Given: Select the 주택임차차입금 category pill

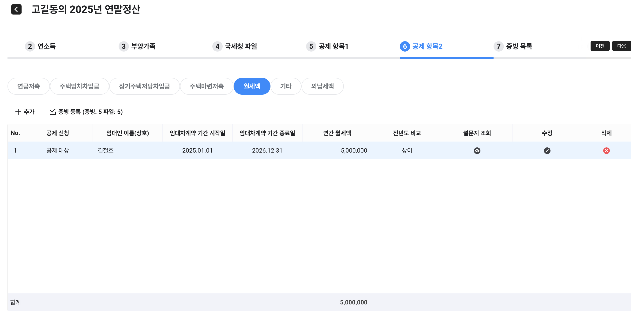Looking at the screenshot, I should coord(79,86).
